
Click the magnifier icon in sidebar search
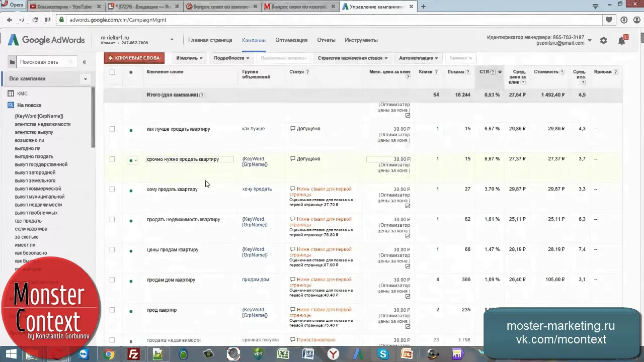[71, 62]
